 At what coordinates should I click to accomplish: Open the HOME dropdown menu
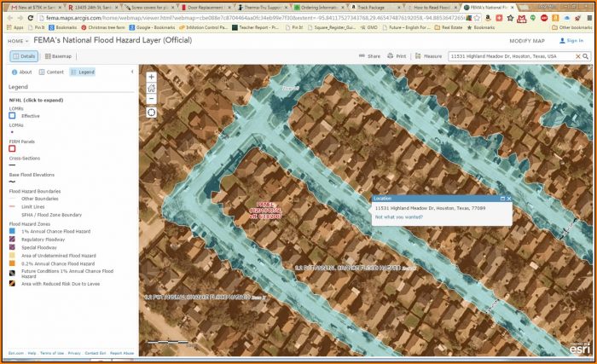(17, 41)
